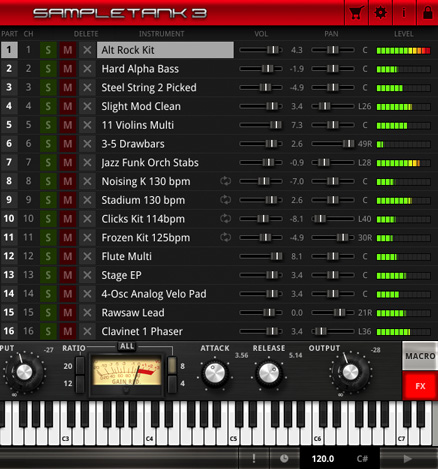Select part 12 number
Image resolution: width=438 pixels, height=469 pixels.
click(9, 256)
